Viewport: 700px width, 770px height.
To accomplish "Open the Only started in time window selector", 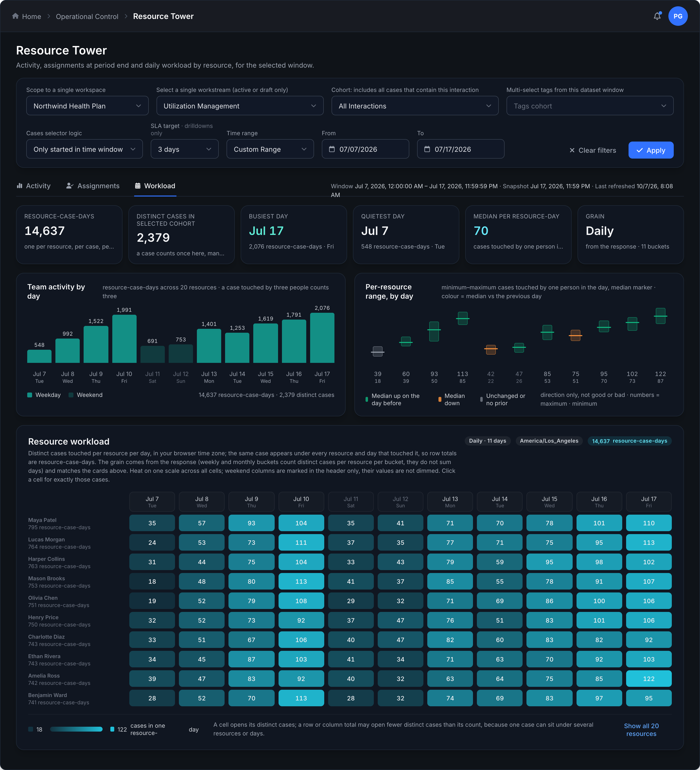I will (x=84, y=149).
